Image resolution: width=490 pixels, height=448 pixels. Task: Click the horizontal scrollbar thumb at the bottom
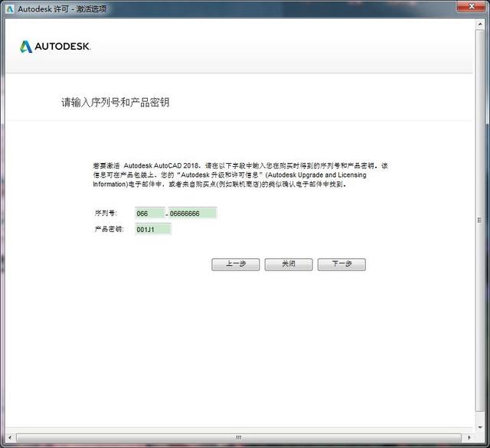tap(237, 439)
